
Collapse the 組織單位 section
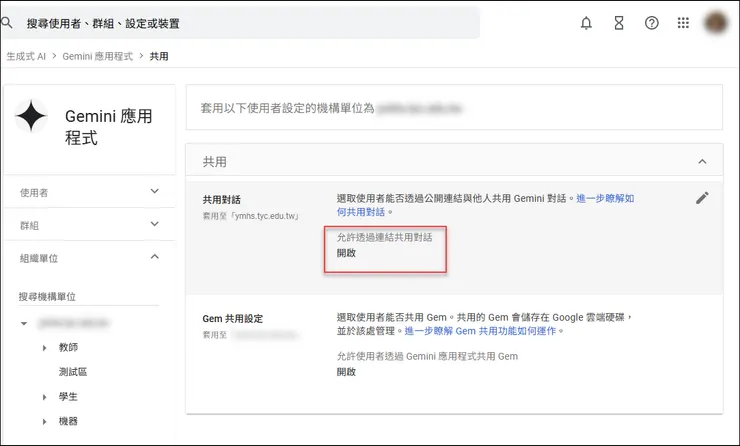(89, 258)
